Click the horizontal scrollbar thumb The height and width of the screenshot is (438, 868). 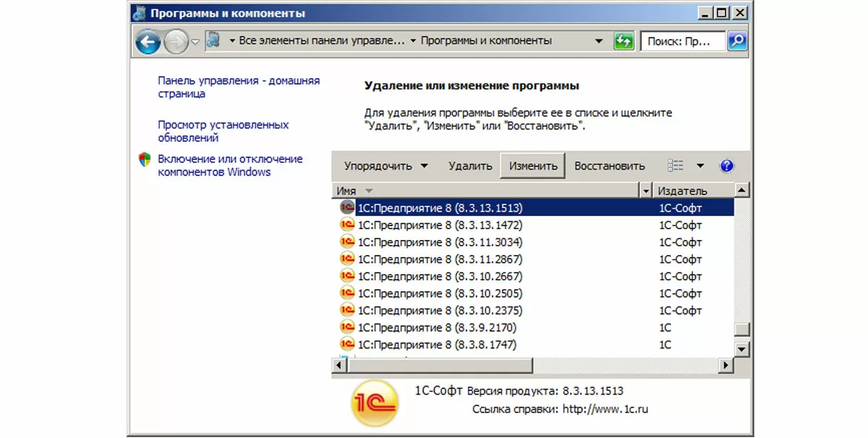(441, 366)
